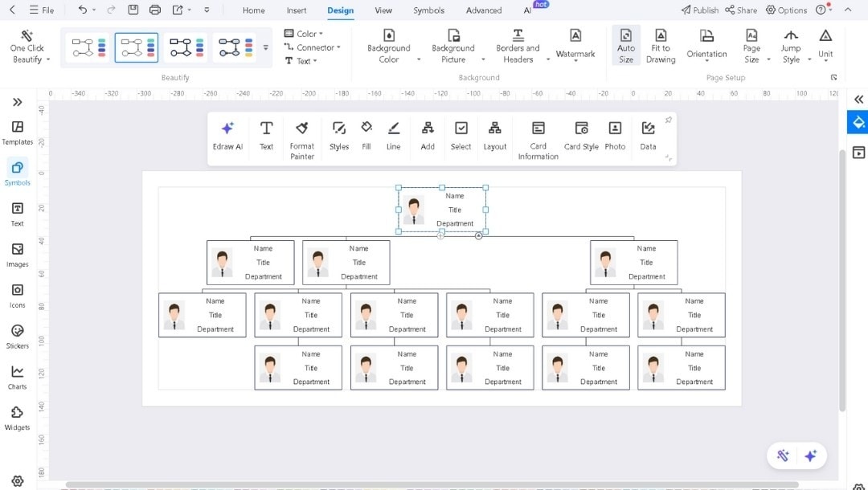Screen dimensions: 868x490
Task: Select the second beautify style thumbnail
Action: tap(136, 47)
